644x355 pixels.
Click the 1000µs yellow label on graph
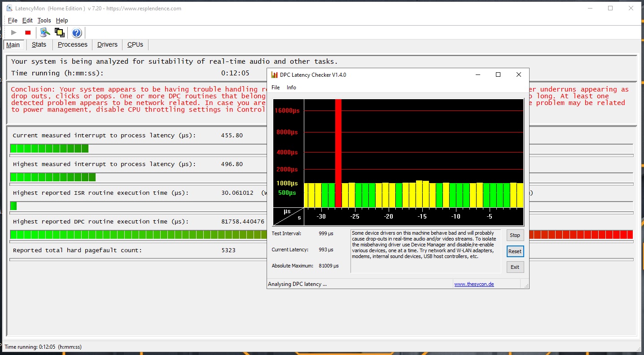coord(287,183)
